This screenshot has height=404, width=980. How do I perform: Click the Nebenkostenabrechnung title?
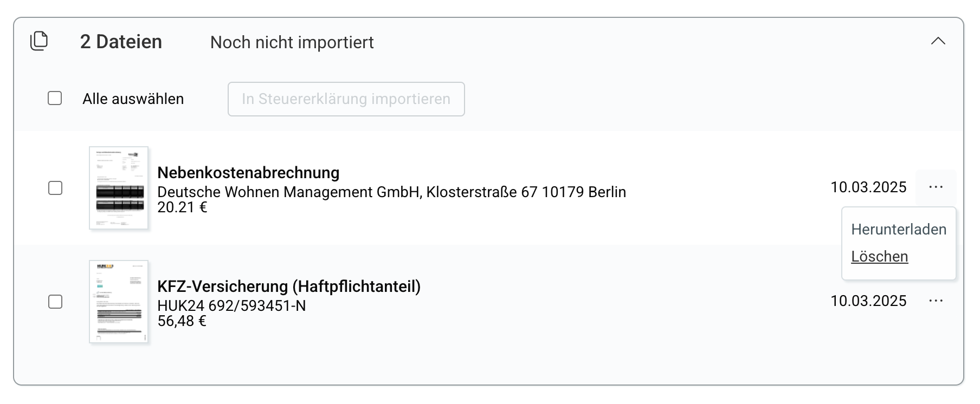point(248,173)
